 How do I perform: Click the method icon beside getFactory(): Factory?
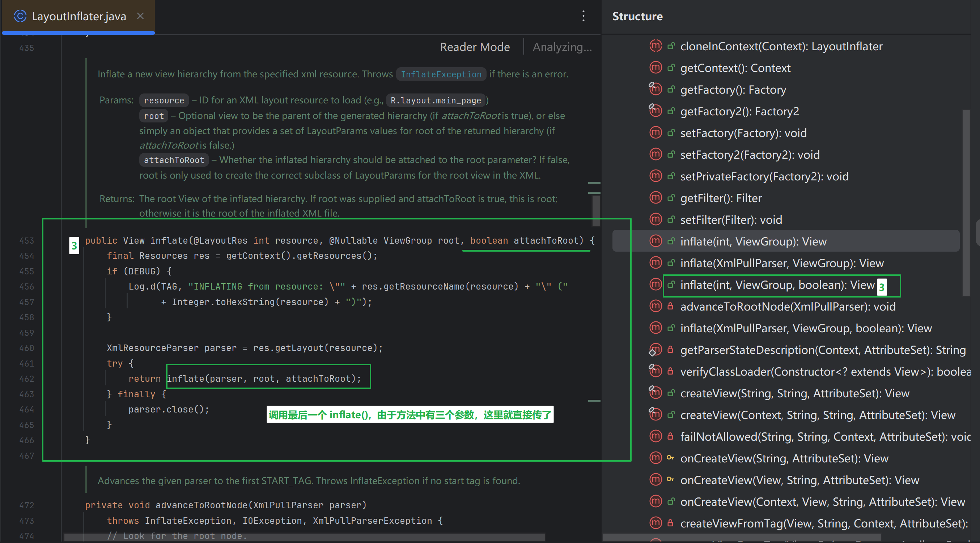pyautogui.click(x=656, y=89)
